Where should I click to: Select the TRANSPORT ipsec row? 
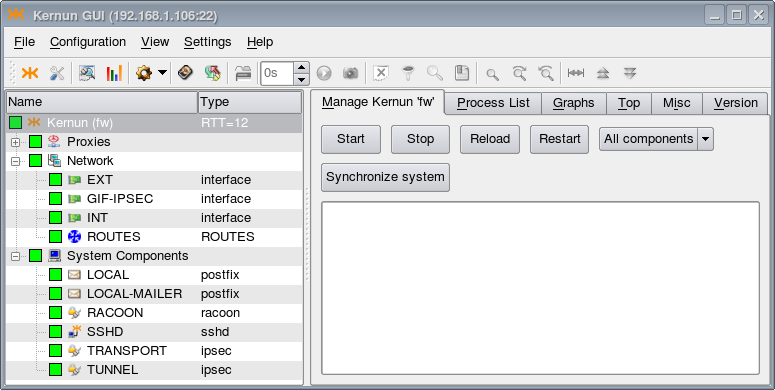[154, 351]
